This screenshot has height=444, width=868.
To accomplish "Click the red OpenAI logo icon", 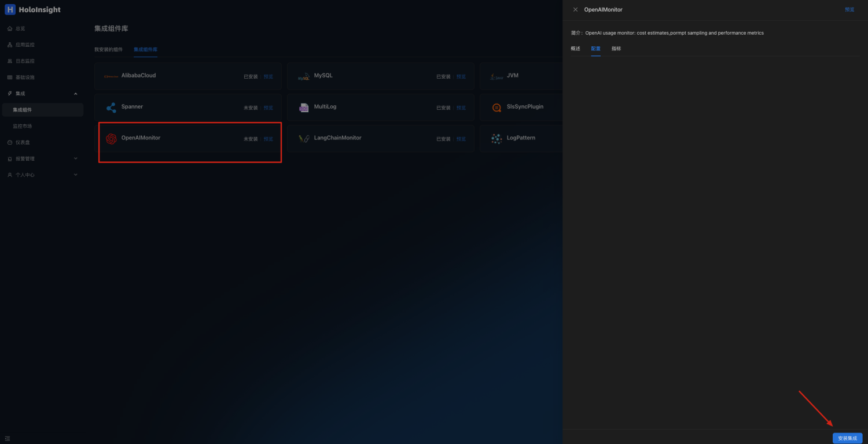I will pyautogui.click(x=111, y=139).
